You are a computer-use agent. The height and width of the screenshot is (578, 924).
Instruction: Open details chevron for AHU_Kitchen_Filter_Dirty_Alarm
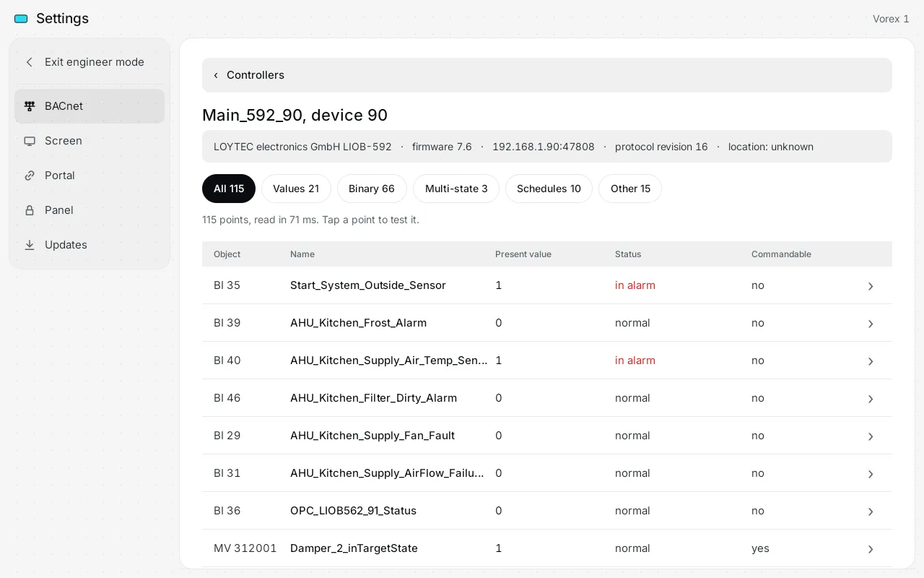871,399
